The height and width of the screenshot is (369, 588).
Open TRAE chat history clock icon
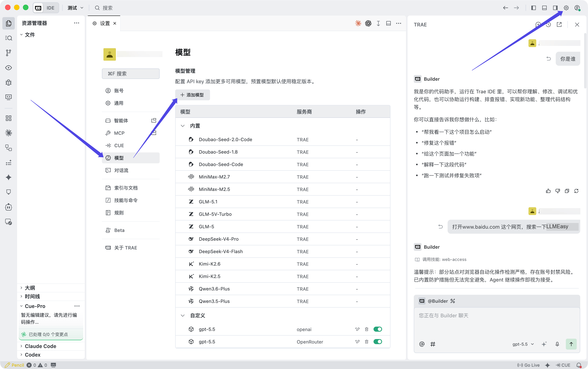(549, 25)
